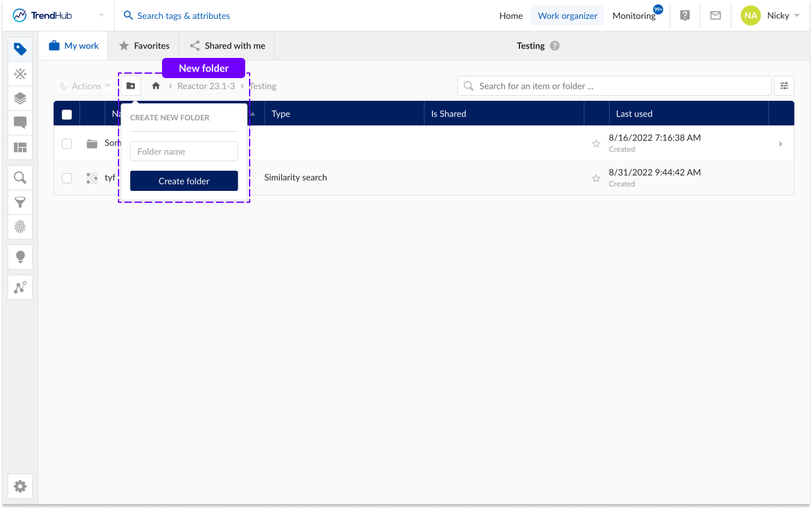The width and height of the screenshot is (812, 509).
Task: Favorite the item used 8/31/2022
Action: [x=596, y=178]
